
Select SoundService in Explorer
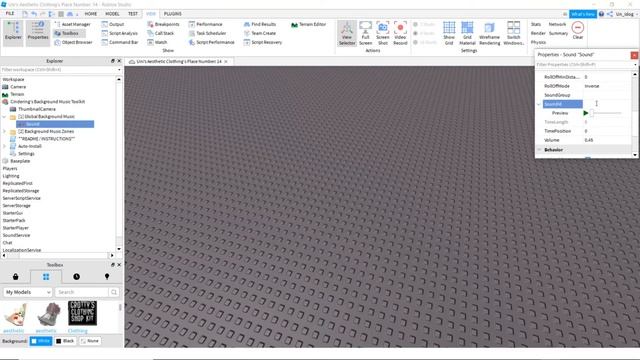click(x=16, y=236)
